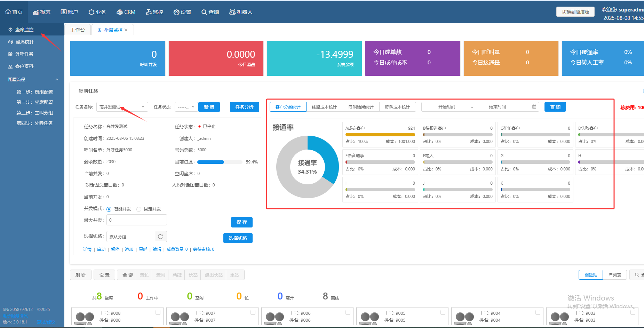Select the 智能并发 radio button
The width and height of the screenshot is (644, 328).
point(109,209)
